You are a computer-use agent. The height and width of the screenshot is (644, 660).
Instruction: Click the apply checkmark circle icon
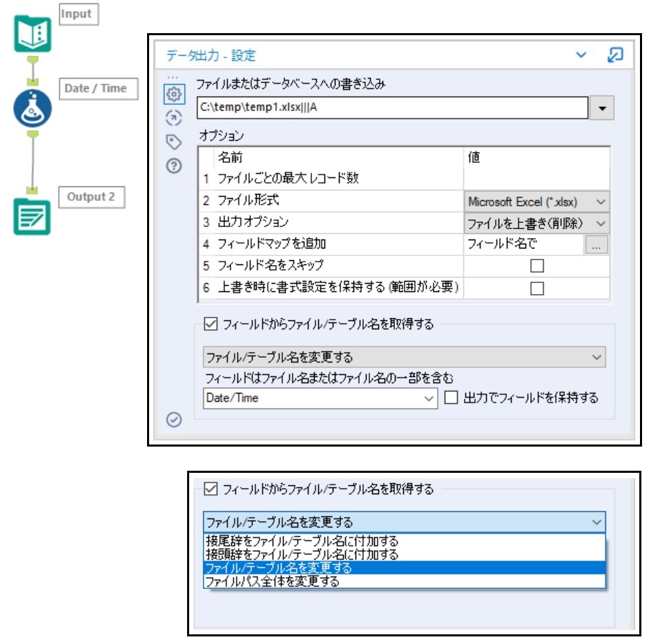[174, 419]
